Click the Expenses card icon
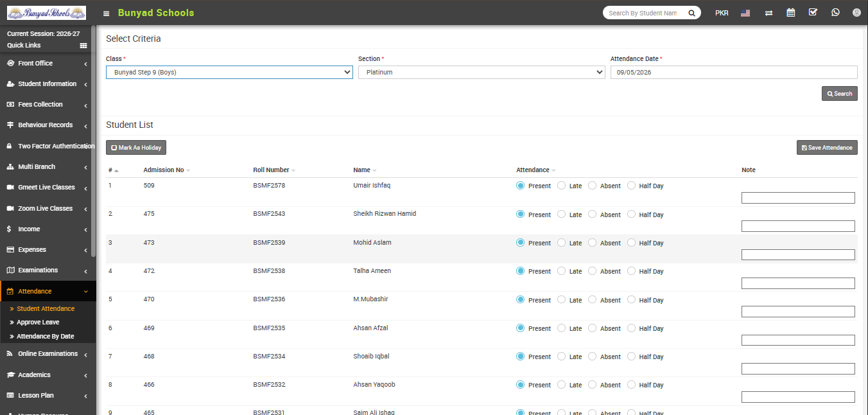 (10, 250)
